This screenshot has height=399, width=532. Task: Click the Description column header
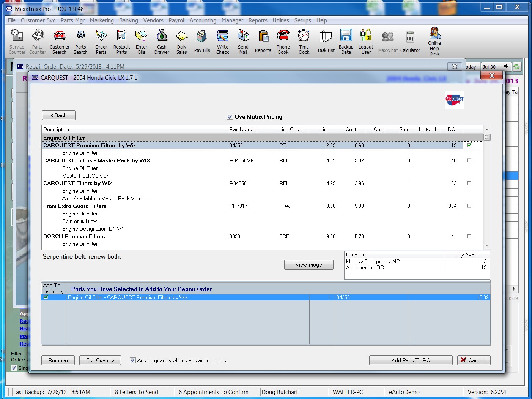point(56,129)
